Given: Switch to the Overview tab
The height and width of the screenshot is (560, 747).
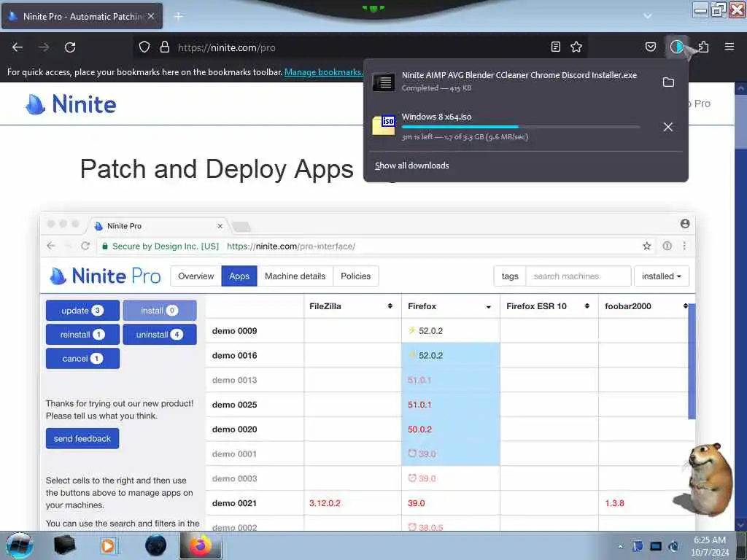Looking at the screenshot, I should pos(196,276).
